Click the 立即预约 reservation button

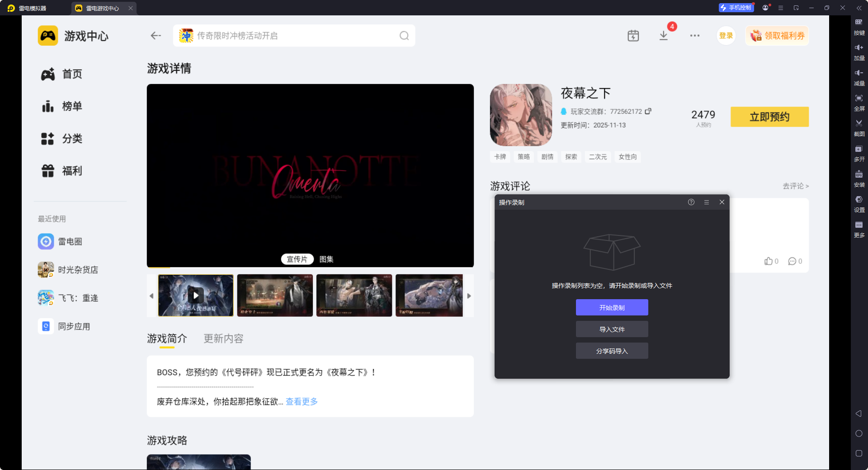pyautogui.click(x=769, y=117)
